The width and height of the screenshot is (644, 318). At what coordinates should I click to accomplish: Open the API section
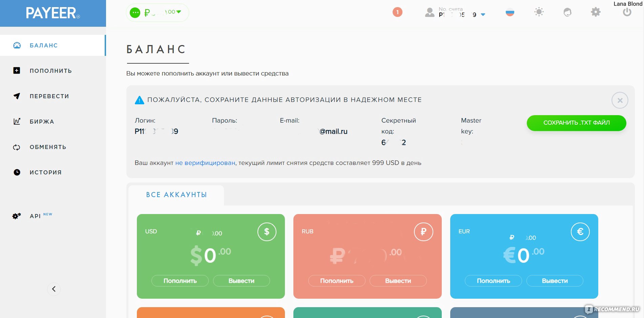click(x=35, y=216)
